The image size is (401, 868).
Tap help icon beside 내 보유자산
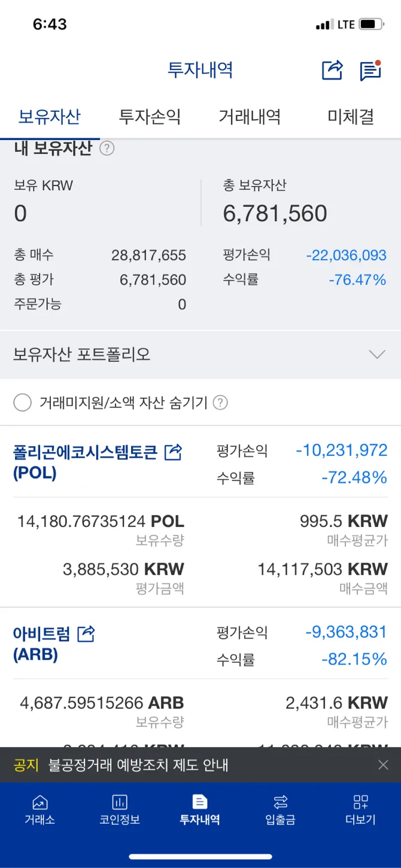point(107,148)
